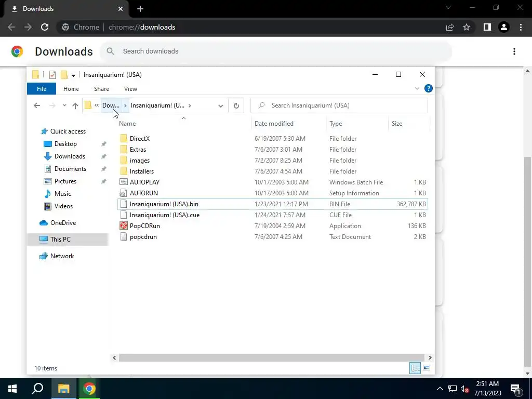Go back in File Explorer
This screenshot has width=532, height=399.
37,105
